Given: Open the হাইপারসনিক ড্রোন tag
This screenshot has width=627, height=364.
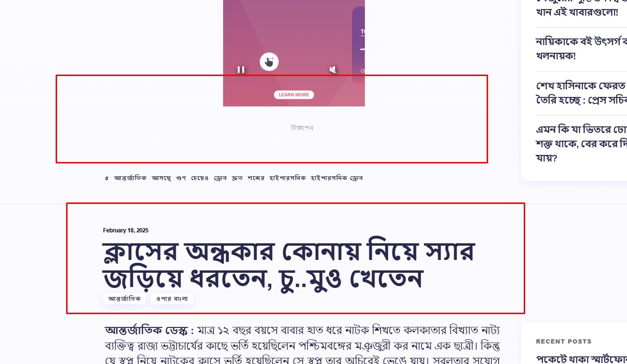Looking at the screenshot, I should (337, 178).
